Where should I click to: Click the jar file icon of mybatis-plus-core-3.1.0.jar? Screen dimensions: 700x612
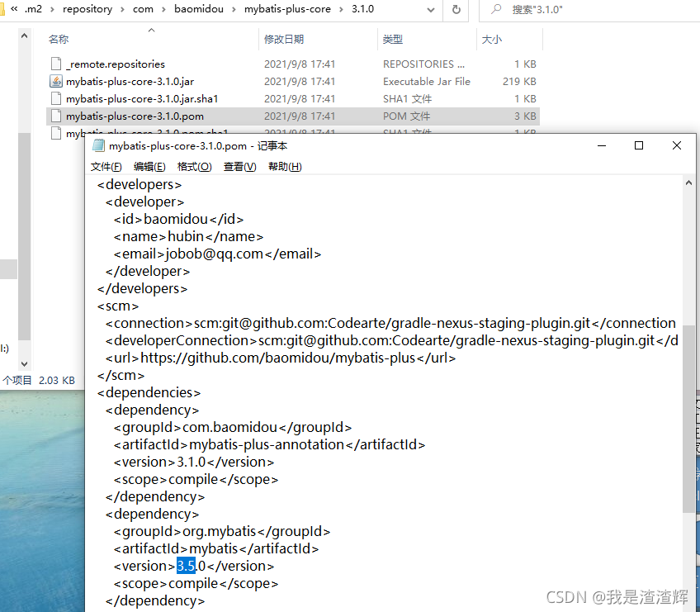click(56, 81)
